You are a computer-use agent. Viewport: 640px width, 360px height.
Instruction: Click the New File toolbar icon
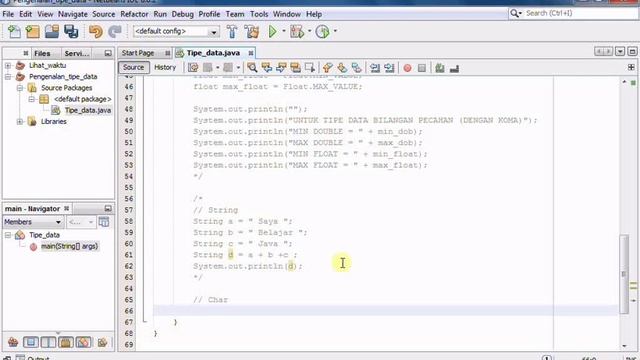click(14, 31)
